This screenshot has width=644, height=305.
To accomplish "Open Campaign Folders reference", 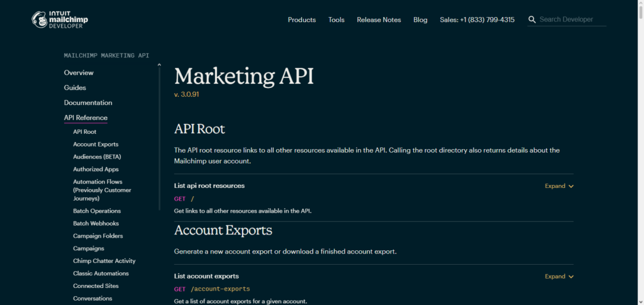I will [97, 236].
